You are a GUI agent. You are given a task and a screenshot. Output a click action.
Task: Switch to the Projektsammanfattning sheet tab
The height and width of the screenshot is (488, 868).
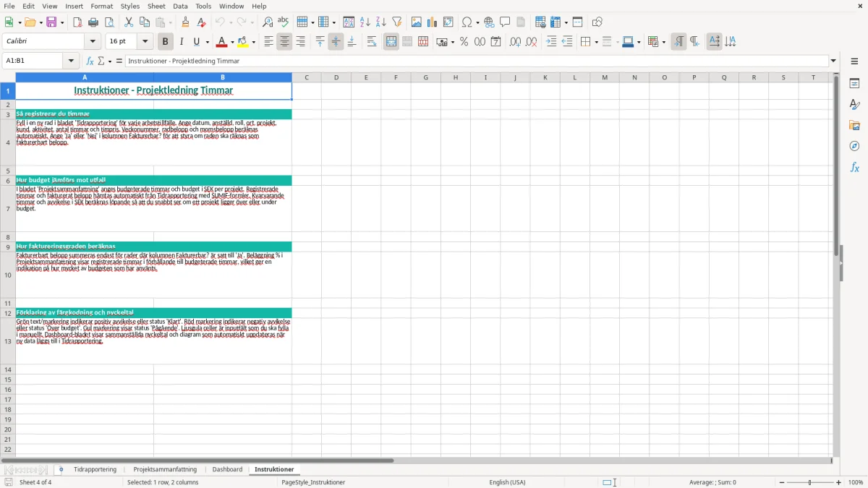coord(165,470)
